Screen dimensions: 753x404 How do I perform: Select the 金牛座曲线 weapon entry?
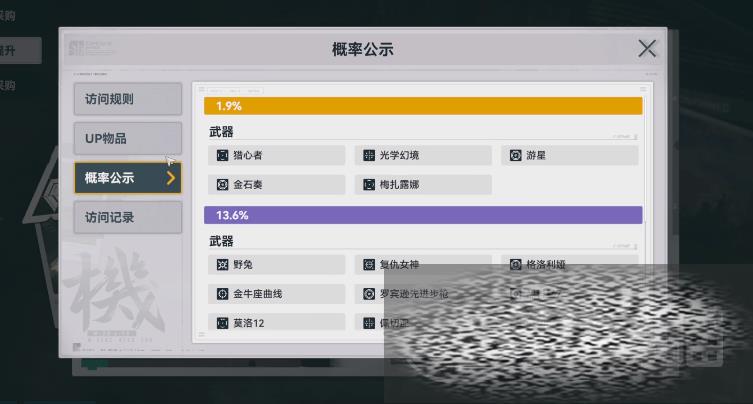(277, 294)
